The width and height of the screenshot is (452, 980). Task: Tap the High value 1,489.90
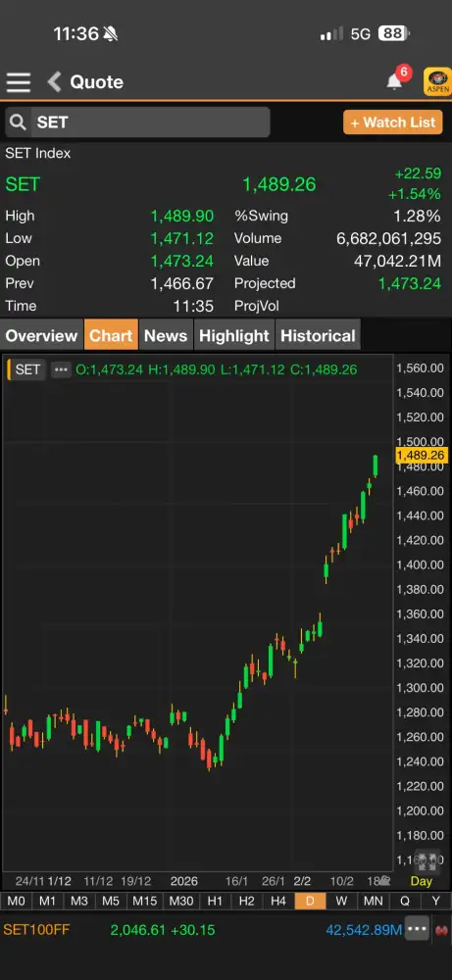(182, 217)
